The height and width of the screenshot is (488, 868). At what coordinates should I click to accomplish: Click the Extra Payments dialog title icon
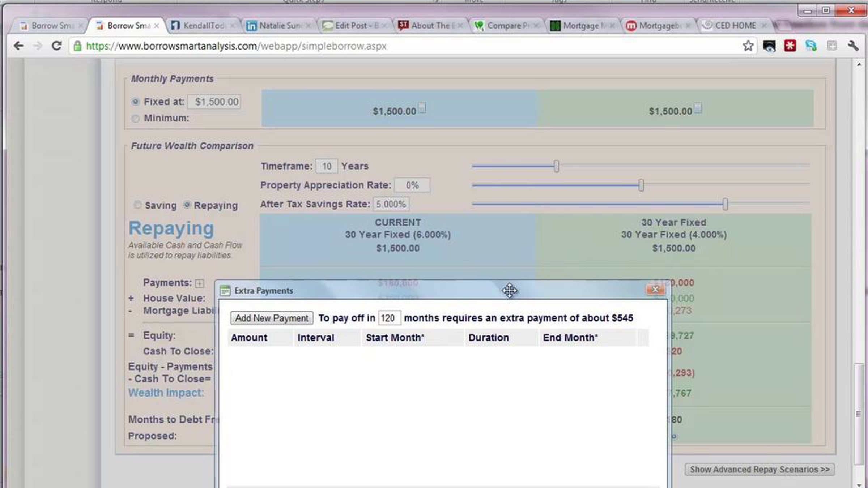[x=225, y=291]
